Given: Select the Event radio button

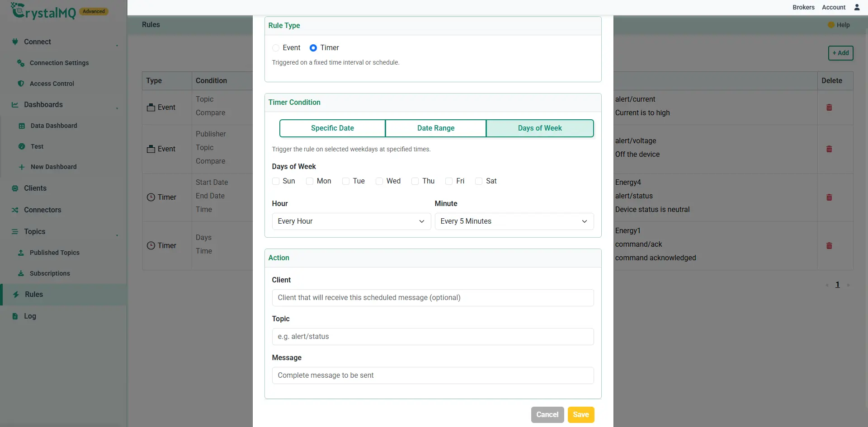Looking at the screenshot, I should point(276,48).
